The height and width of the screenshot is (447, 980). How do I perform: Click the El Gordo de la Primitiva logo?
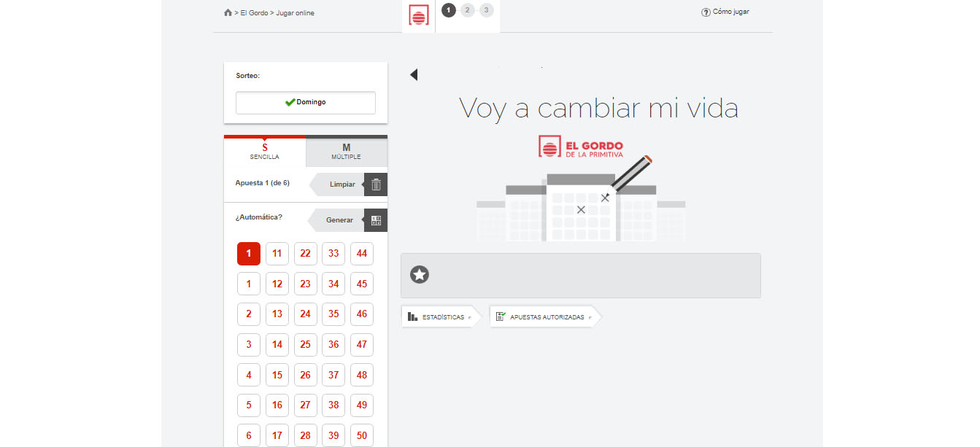tap(581, 146)
